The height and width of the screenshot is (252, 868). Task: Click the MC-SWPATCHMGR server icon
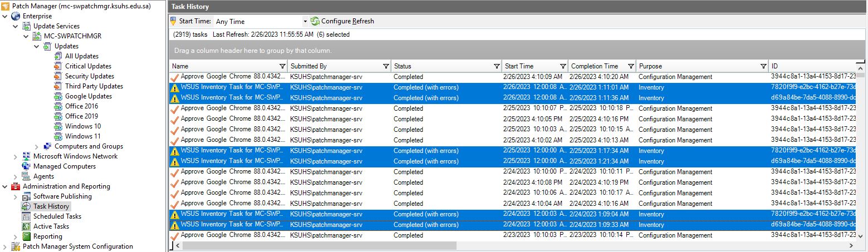37,36
